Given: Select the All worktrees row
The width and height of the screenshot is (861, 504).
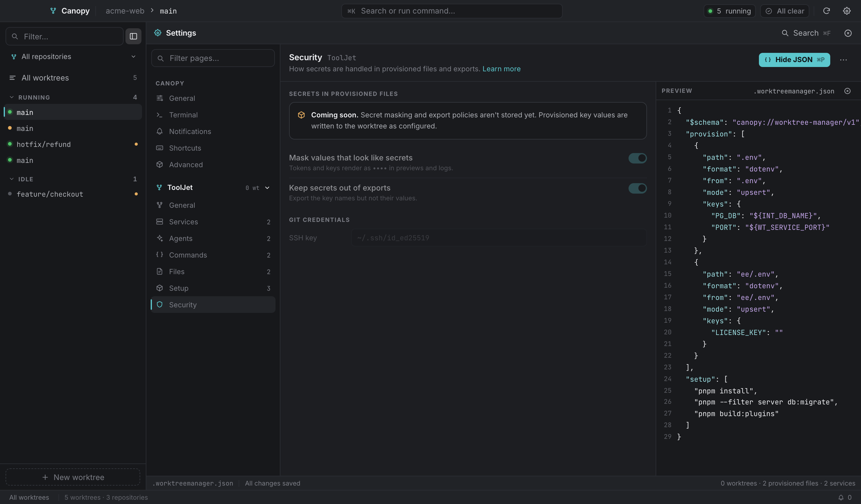Looking at the screenshot, I should [x=73, y=78].
